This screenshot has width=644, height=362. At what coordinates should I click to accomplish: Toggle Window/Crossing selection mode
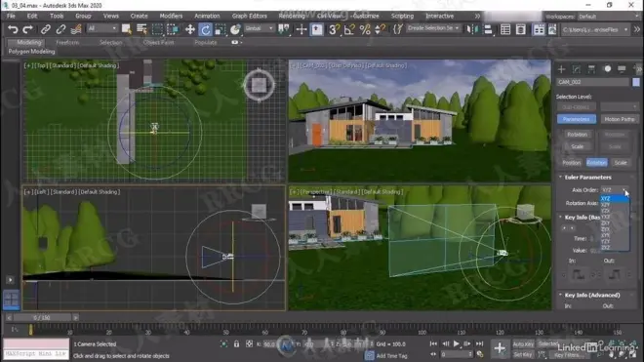[x=173, y=29]
